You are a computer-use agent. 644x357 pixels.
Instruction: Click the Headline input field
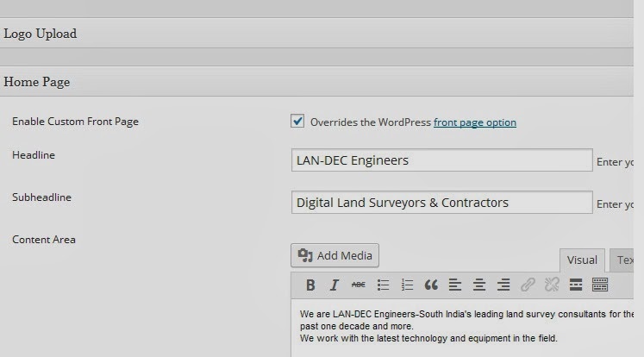[x=442, y=160]
